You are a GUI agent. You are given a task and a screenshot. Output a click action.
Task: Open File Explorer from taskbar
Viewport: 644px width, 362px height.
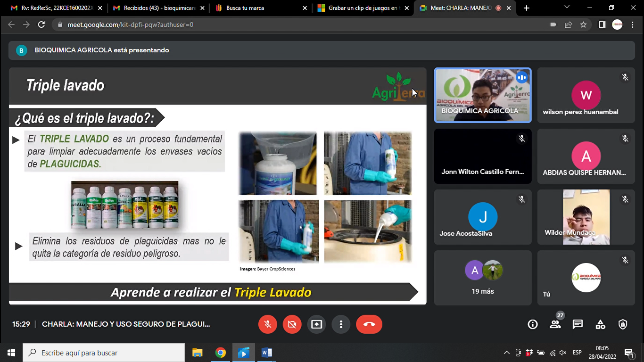click(197, 353)
